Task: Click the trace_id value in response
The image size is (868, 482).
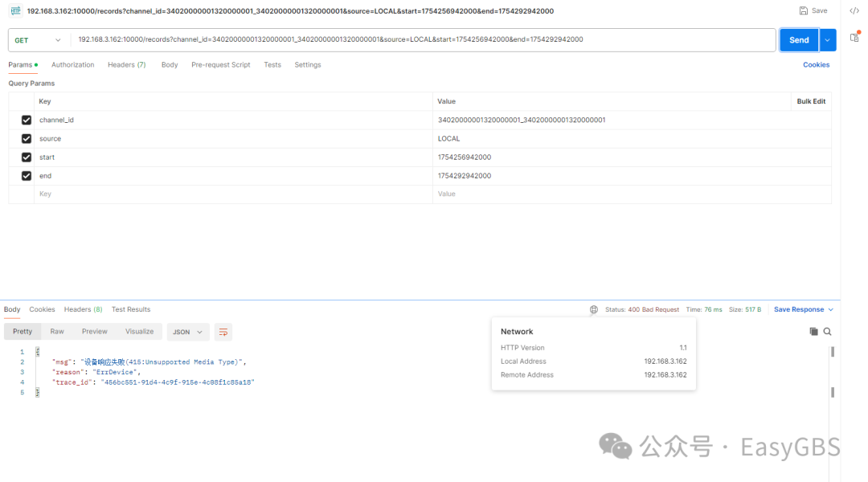Action: (177, 382)
